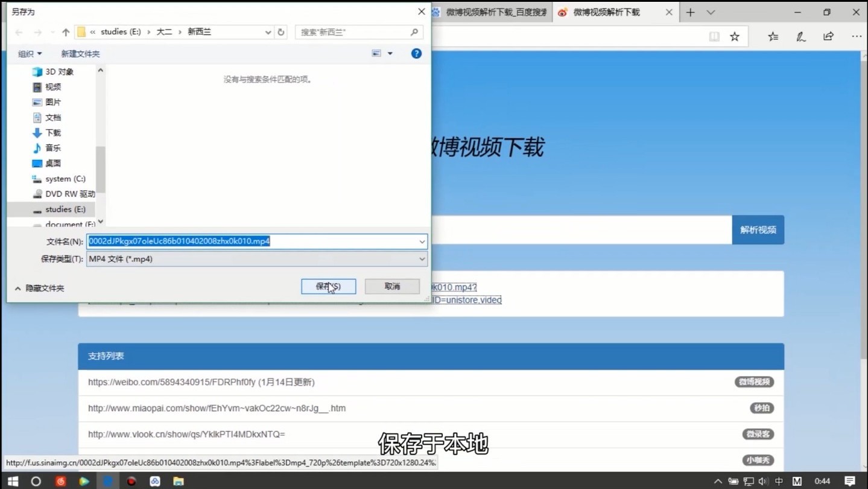Click the Make a Web Note pen icon
Screen dimensions: 868x489
pyautogui.click(x=800, y=36)
